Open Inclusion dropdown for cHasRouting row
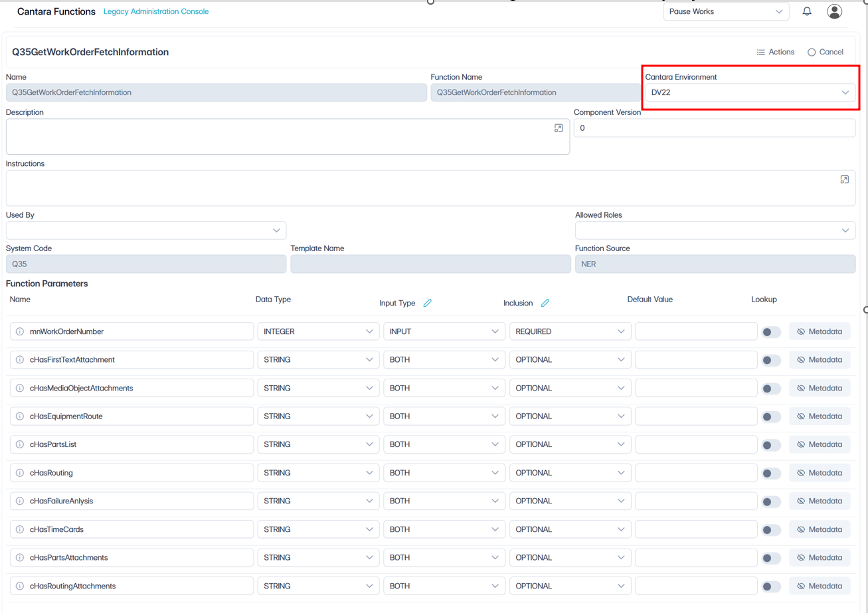 pos(570,473)
